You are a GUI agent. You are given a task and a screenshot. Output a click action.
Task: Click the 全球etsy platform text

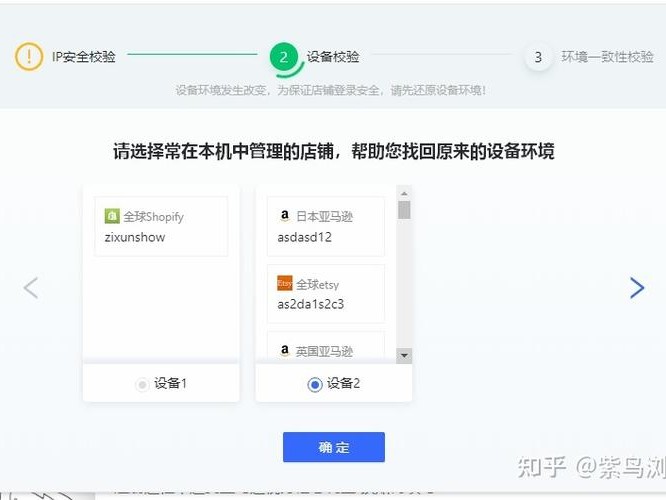pyautogui.click(x=317, y=284)
